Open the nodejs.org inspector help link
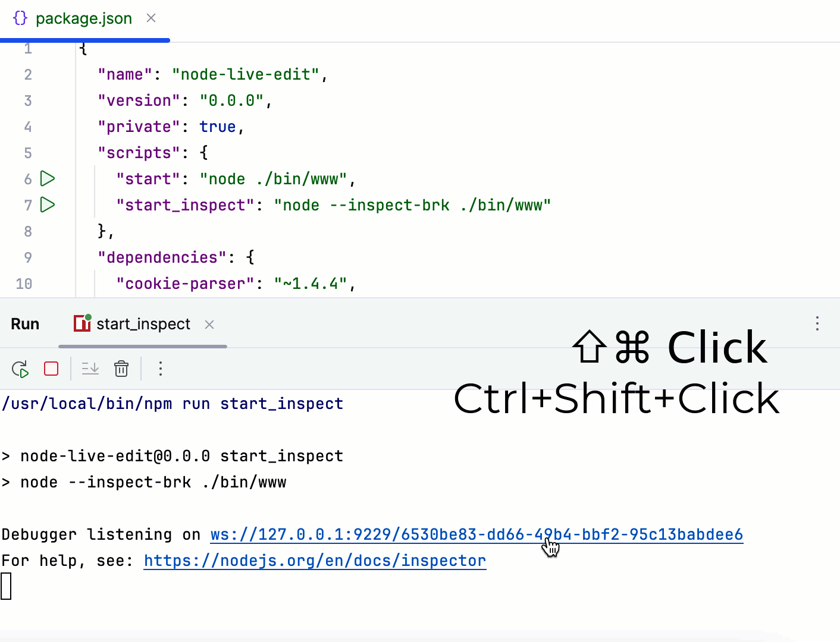This screenshot has width=840, height=642. pos(314,560)
